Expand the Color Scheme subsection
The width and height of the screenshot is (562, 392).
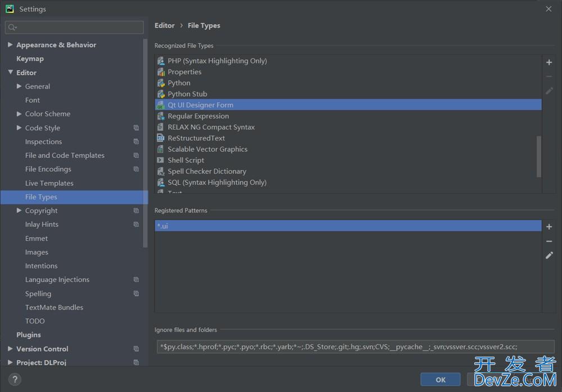coord(19,113)
